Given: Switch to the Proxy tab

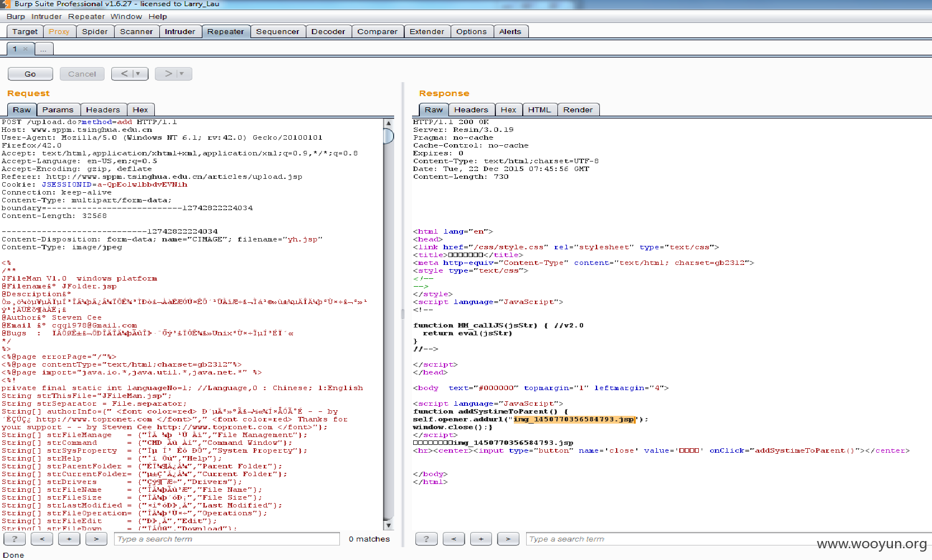Looking at the screenshot, I should coord(59,31).
